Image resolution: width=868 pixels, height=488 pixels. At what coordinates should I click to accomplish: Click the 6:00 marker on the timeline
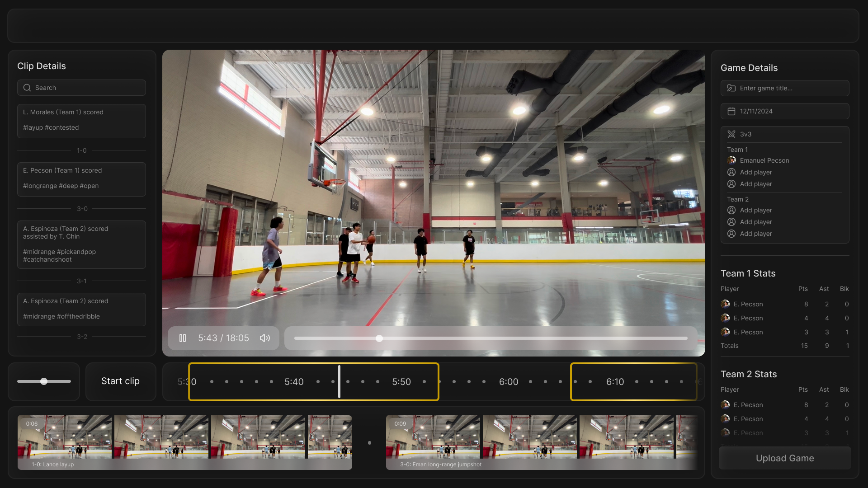coord(508,382)
